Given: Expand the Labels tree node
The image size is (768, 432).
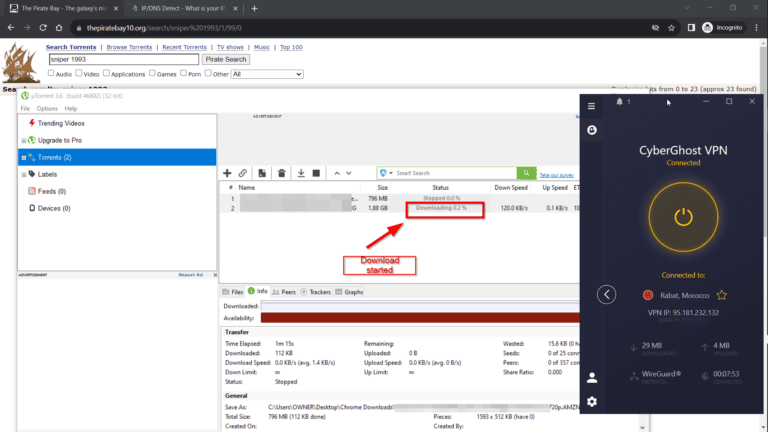Looking at the screenshot, I should pyautogui.click(x=23, y=174).
